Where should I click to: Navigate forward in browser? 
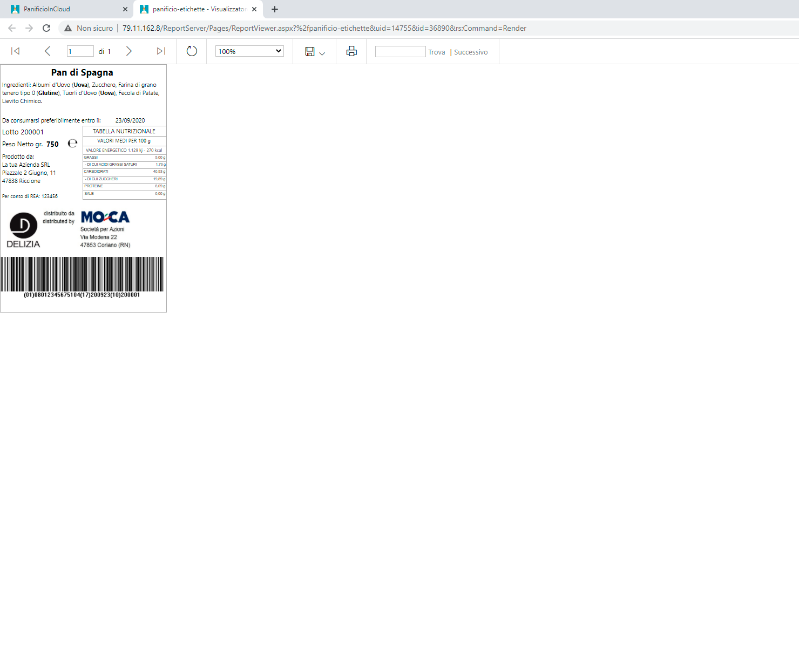click(x=29, y=28)
